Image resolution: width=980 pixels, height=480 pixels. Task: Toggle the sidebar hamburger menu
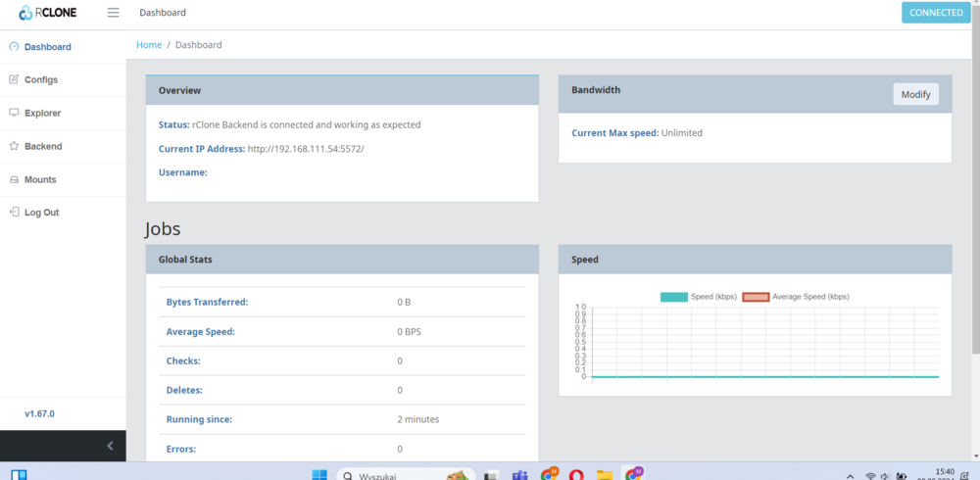coord(113,13)
